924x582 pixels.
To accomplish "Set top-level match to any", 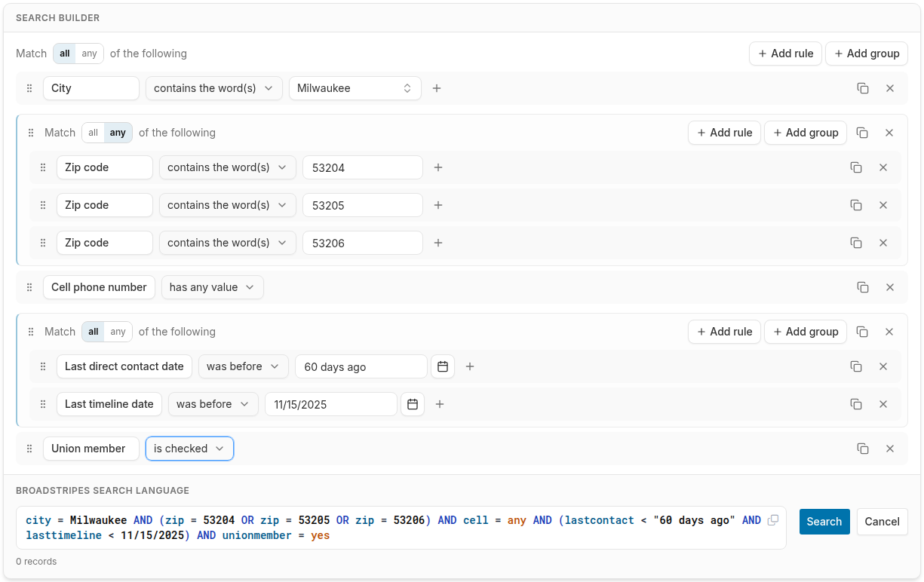I will 90,54.
